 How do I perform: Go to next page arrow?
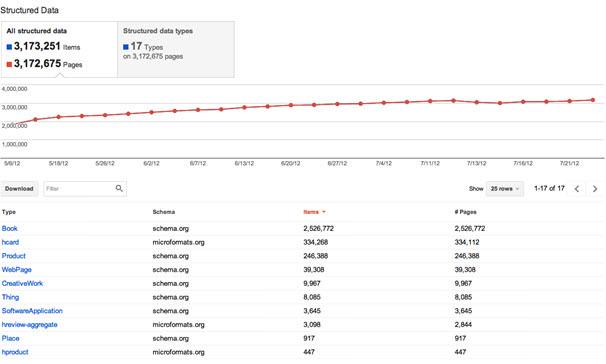click(595, 189)
